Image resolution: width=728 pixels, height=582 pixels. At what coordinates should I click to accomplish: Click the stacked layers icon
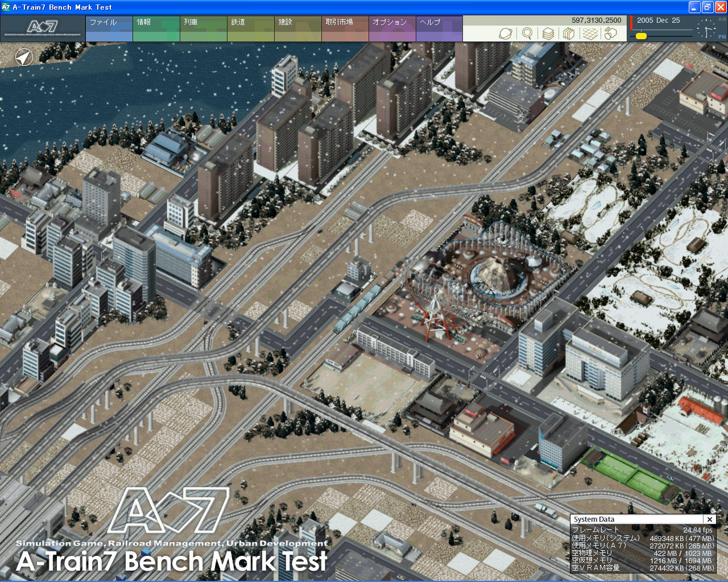point(548,34)
